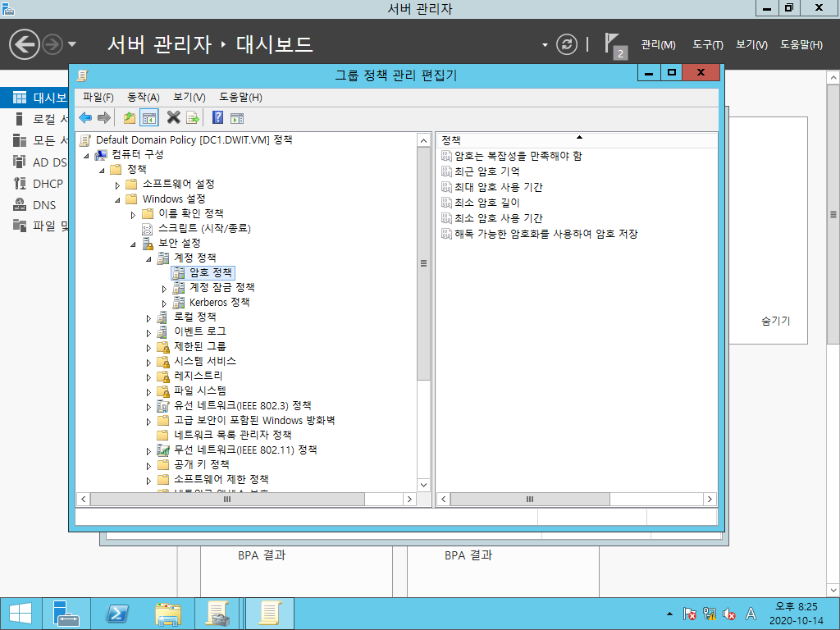
Task: Expand the 이름 확인 정책 node
Action: (x=133, y=215)
